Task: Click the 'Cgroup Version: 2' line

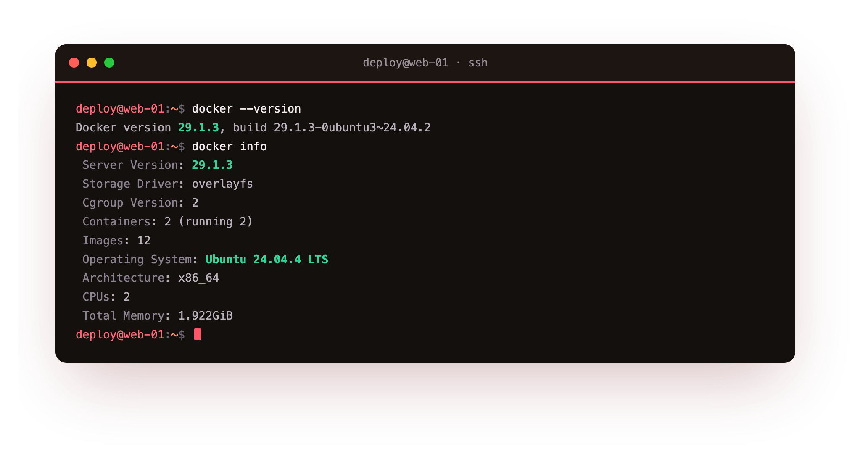Action: [140, 203]
